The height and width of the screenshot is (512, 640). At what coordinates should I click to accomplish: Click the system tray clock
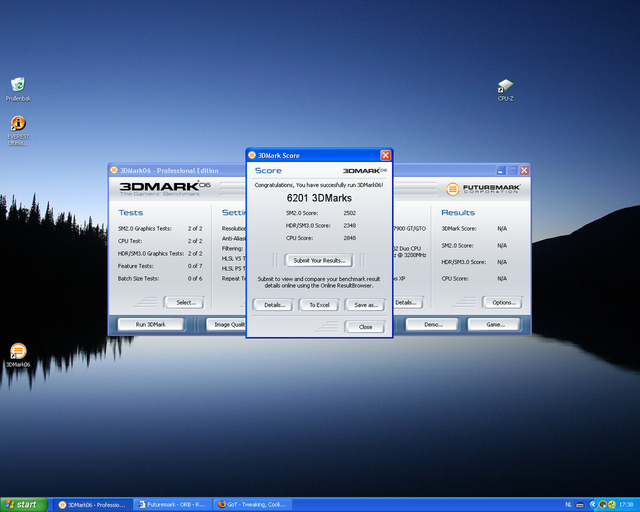[625, 504]
